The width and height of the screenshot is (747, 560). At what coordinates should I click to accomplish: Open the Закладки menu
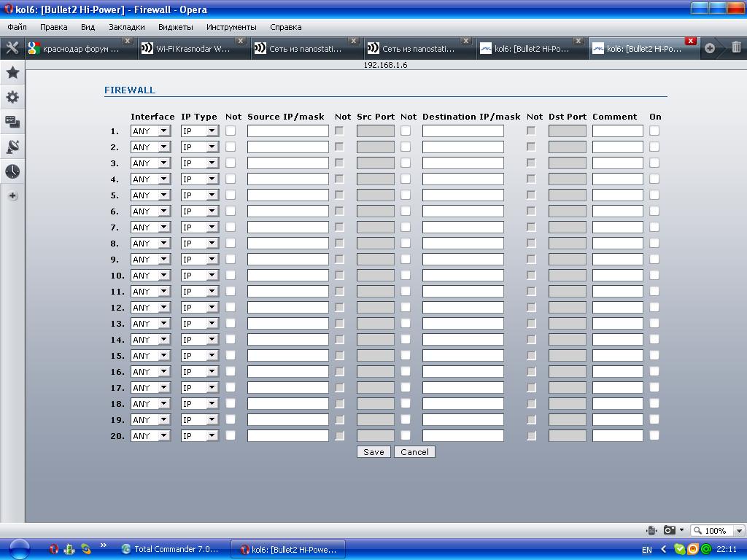point(127,27)
